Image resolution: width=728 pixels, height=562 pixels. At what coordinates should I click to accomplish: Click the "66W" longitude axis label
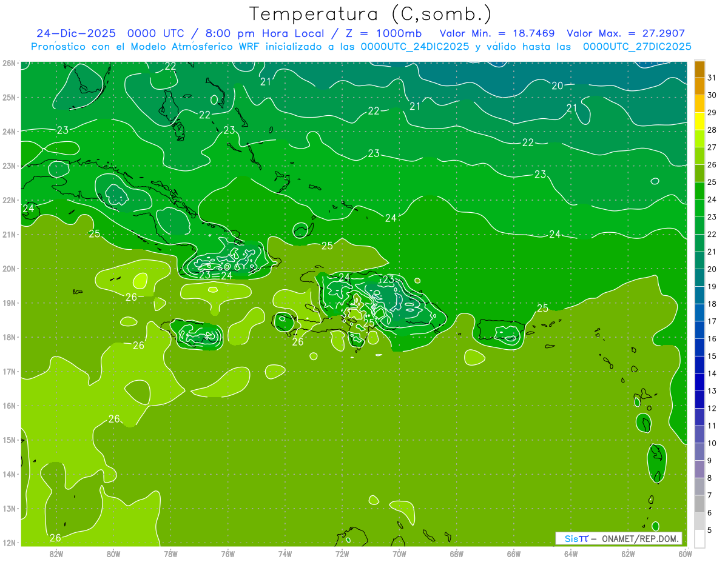(x=514, y=553)
